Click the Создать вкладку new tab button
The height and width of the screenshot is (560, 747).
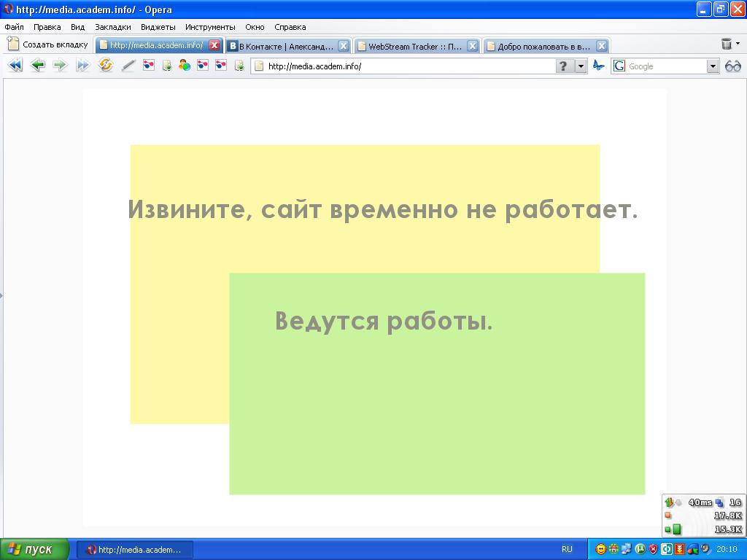[48, 44]
